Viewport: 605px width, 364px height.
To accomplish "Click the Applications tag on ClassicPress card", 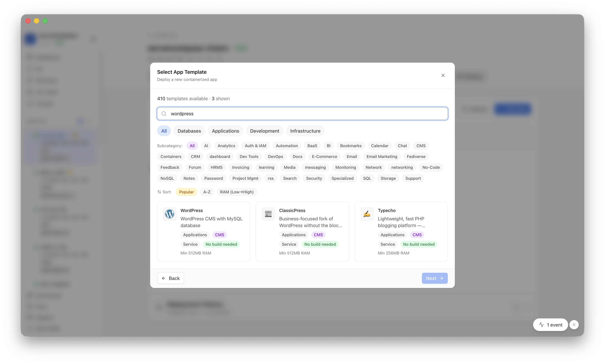I will click(x=294, y=235).
